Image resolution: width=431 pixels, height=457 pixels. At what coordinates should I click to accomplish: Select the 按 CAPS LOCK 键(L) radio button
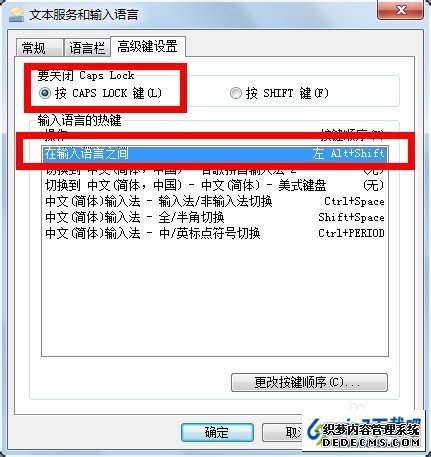(45, 93)
